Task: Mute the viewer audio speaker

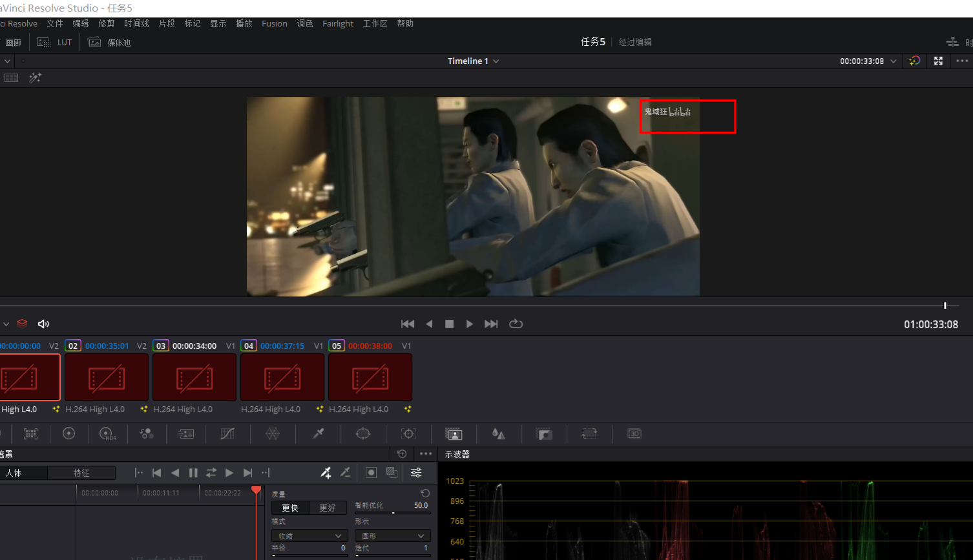Action: (43, 324)
